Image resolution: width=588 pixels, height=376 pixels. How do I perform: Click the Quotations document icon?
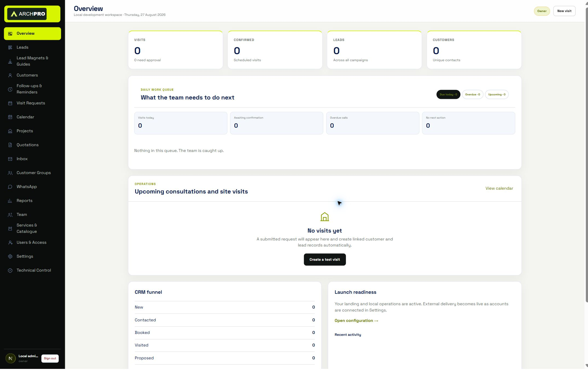click(x=10, y=145)
